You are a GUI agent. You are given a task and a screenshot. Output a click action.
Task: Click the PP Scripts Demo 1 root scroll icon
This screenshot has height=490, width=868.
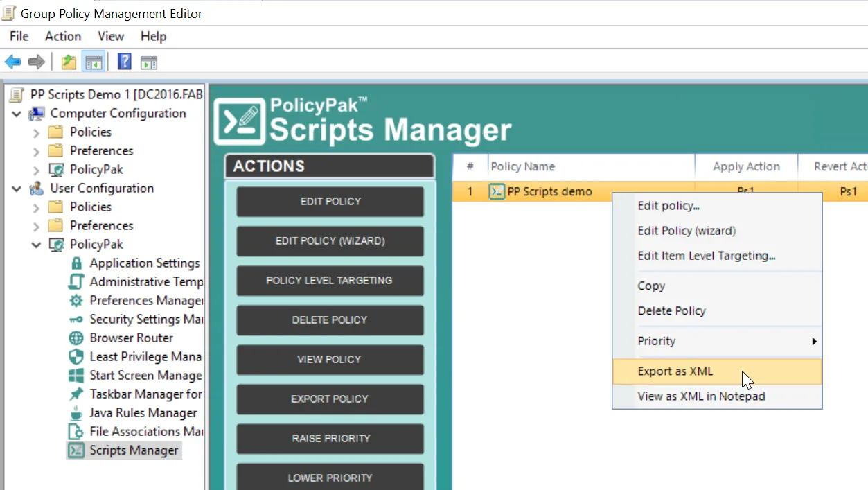click(x=17, y=95)
